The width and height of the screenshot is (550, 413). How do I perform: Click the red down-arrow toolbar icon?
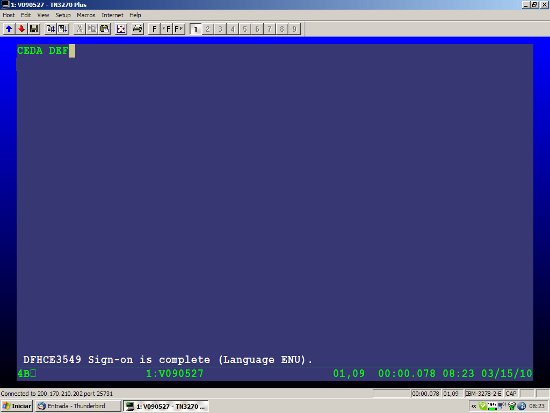click(x=22, y=29)
